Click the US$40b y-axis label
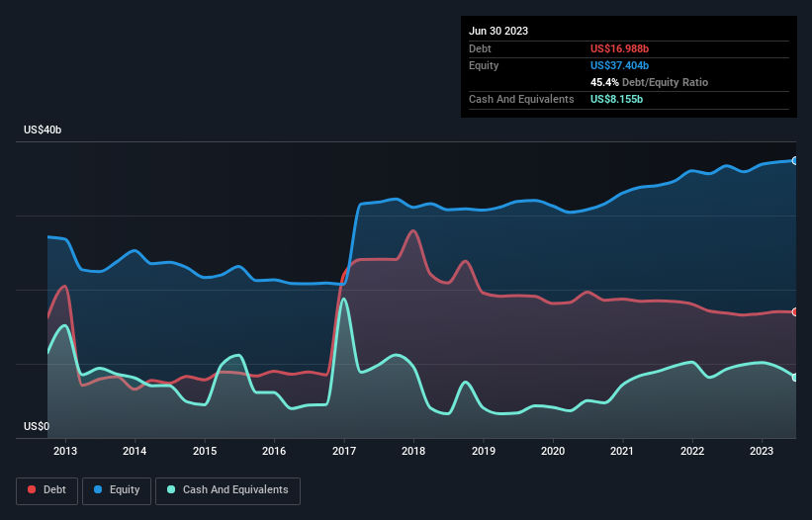The width and height of the screenshot is (812, 520). pos(45,131)
